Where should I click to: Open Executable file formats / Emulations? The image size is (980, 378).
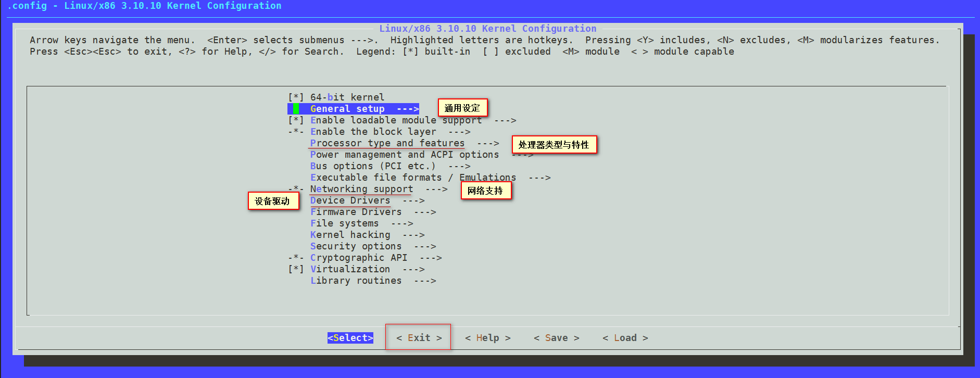(430, 178)
